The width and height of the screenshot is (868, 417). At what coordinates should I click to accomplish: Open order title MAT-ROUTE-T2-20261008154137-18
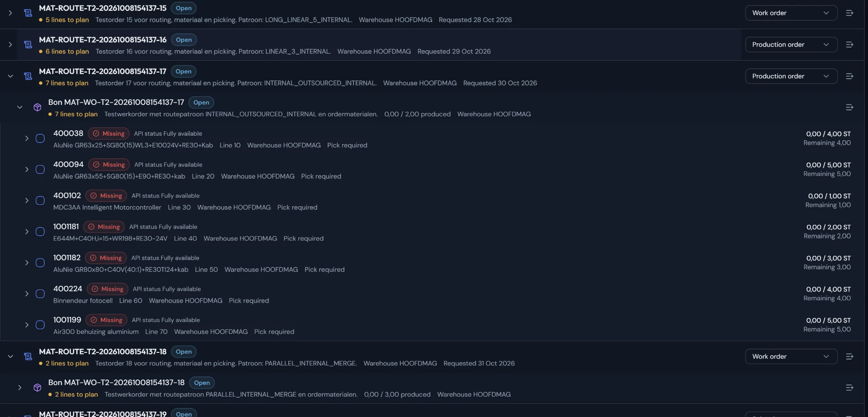click(103, 352)
